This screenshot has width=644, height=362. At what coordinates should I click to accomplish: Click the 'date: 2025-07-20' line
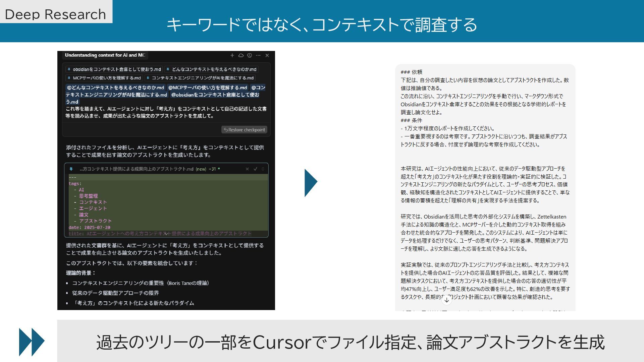(x=90, y=227)
